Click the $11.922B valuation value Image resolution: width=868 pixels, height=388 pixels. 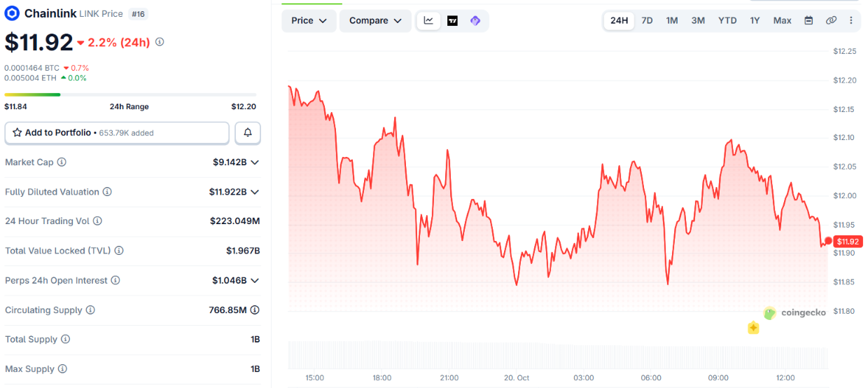227,192
